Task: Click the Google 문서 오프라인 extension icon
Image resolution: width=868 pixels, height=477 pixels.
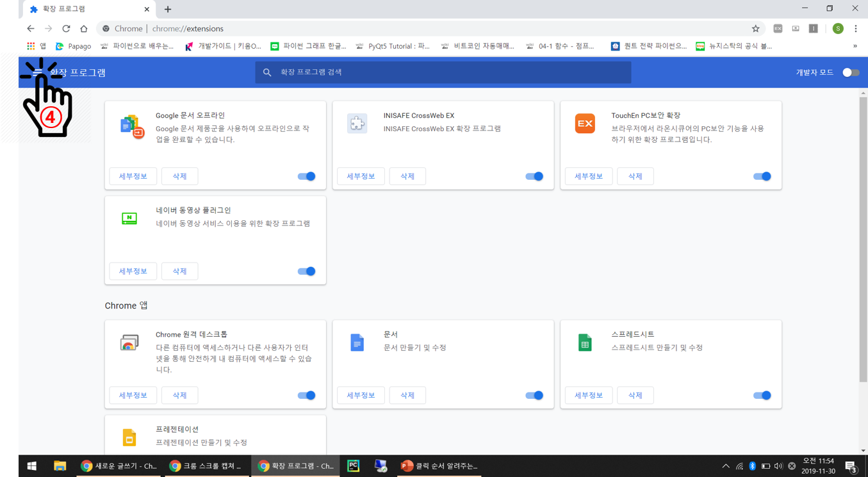Action: pyautogui.click(x=132, y=126)
